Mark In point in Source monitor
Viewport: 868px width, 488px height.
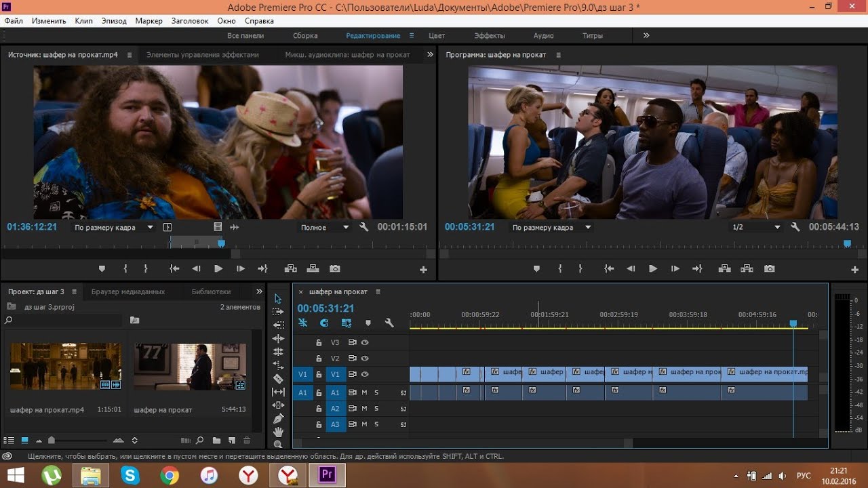(x=125, y=268)
